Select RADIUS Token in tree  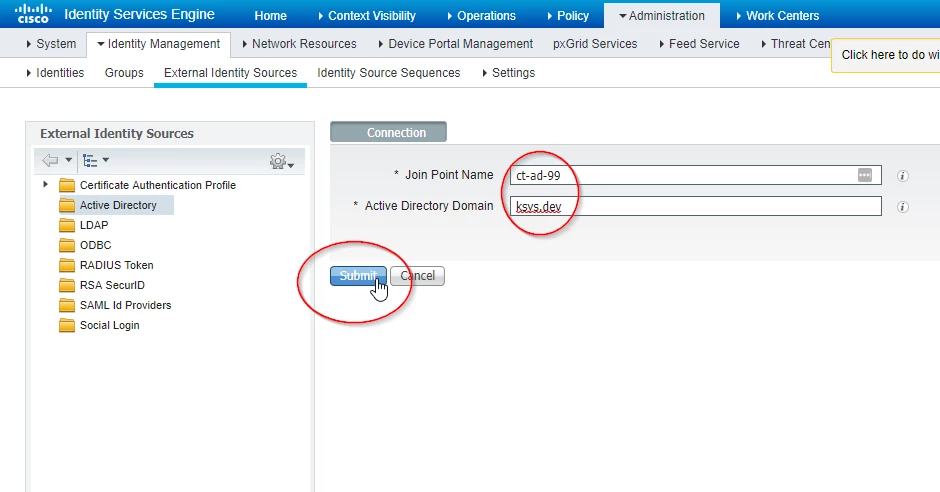116,265
